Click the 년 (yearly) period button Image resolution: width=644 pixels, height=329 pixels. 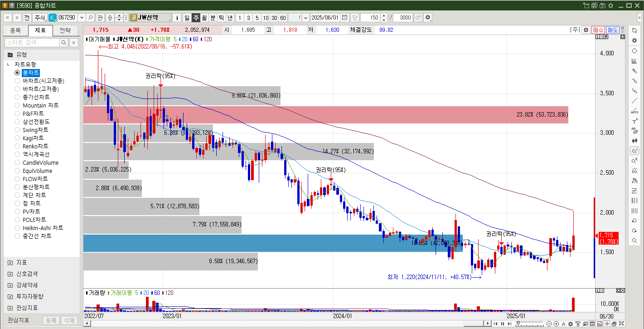[x=230, y=17]
